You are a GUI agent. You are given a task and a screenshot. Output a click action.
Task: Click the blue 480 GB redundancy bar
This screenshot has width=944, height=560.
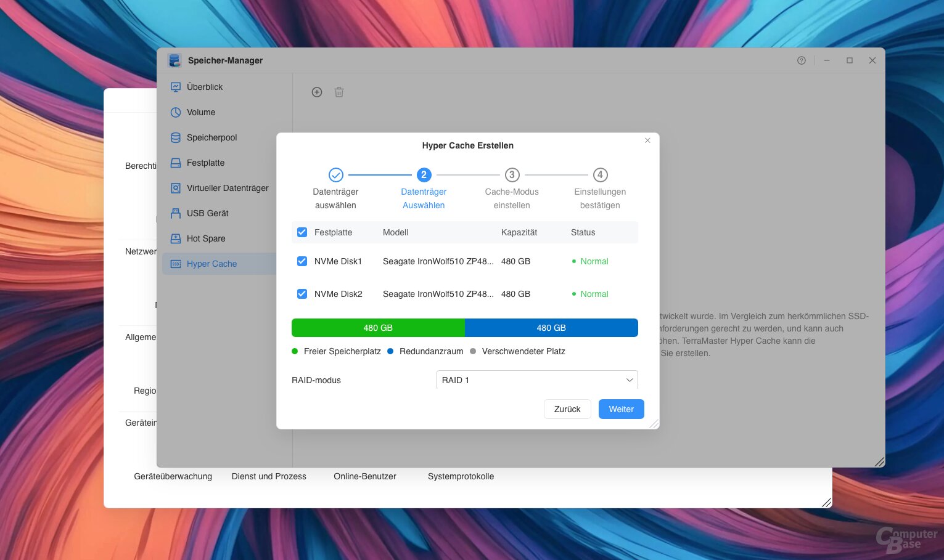(551, 328)
